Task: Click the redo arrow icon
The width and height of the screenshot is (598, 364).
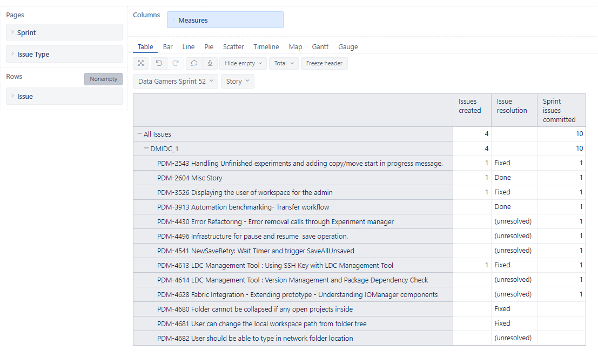Action: point(176,63)
